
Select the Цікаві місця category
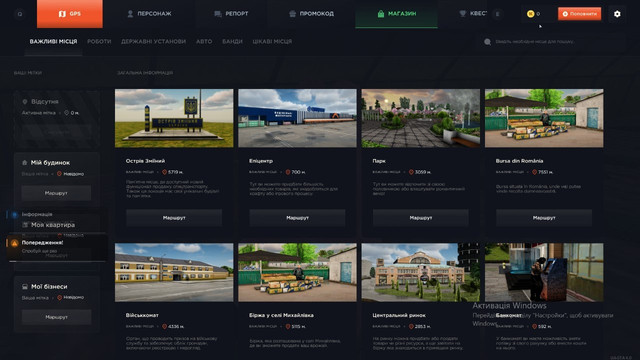272,42
